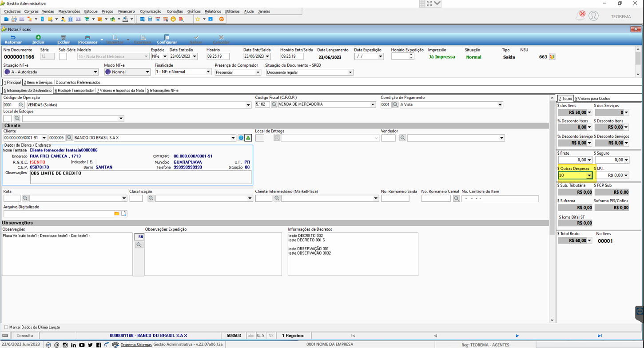Click the blue info icon beside client name
The image size is (644, 348).
pyautogui.click(x=241, y=138)
